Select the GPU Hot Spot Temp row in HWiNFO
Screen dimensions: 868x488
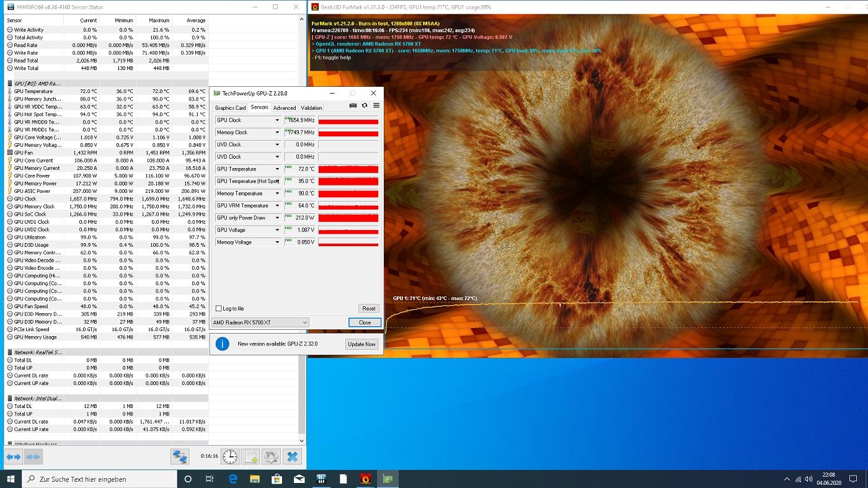[x=106, y=114]
